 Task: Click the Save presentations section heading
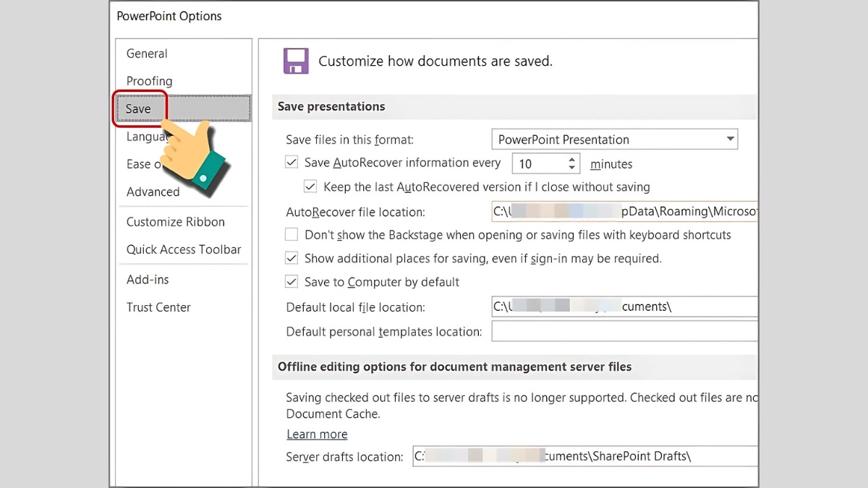[x=331, y=106]
